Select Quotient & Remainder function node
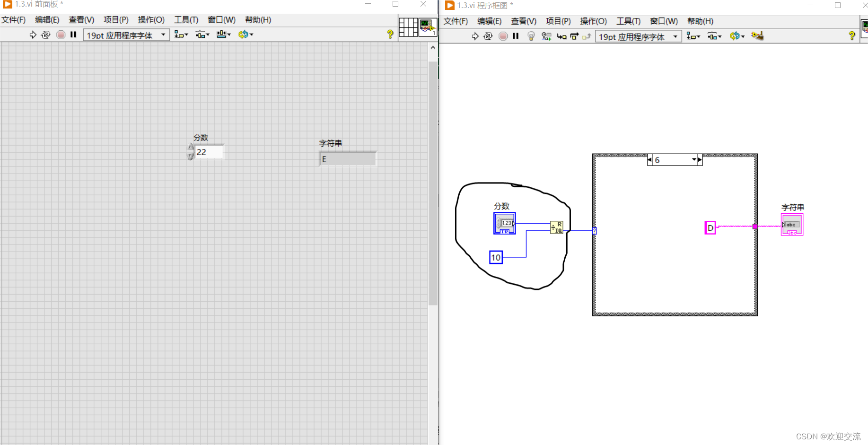Screen dimensions: 868x445 (557, 227)
